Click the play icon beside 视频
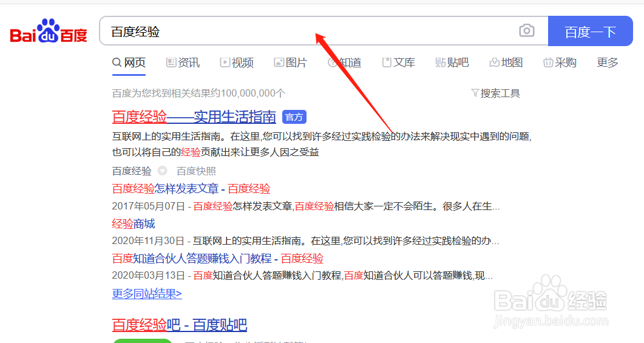Screen dimensions: 644x343 point(225,63)
